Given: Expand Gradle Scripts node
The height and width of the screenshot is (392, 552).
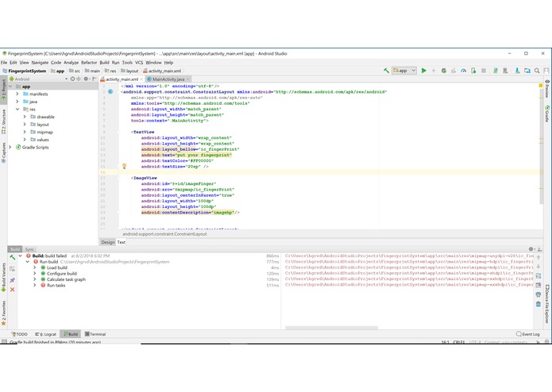Looking at the screenshot, I should (x=10, y=148).
